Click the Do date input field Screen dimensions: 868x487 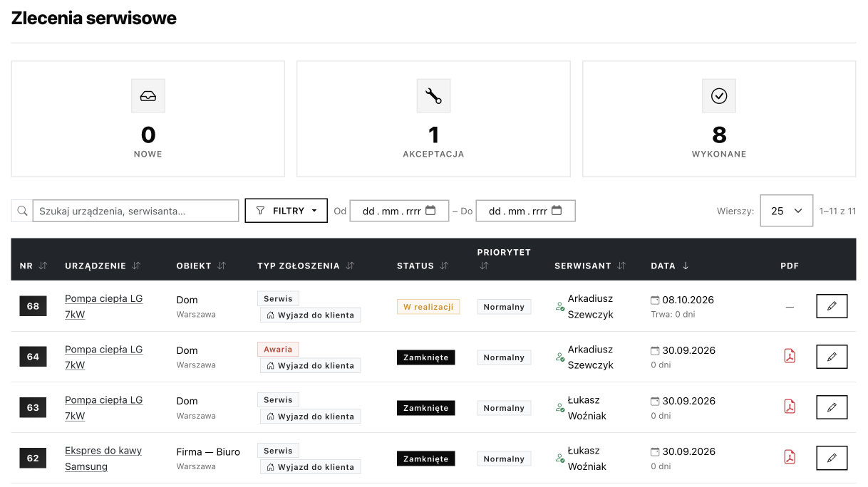click(x=525, y=211)
